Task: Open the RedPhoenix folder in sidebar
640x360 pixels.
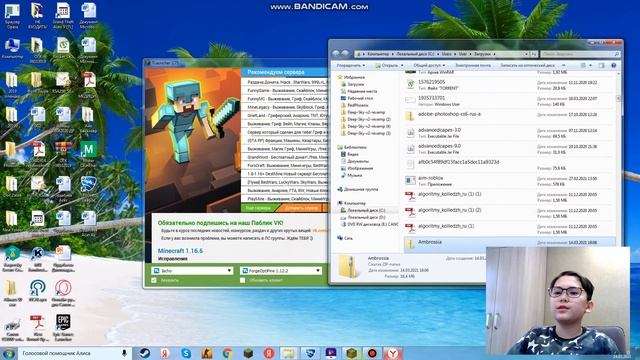Action: click(x=355, y=105)
